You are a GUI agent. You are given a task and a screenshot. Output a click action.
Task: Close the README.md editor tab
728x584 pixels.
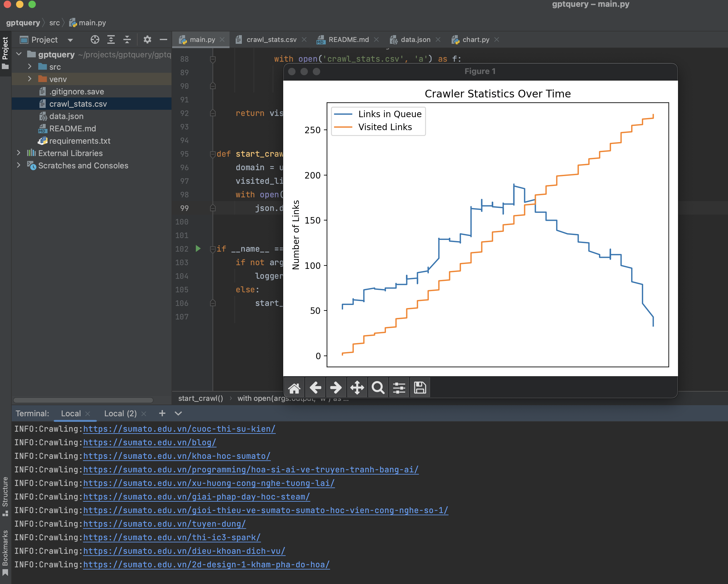(x=377, y=39)
